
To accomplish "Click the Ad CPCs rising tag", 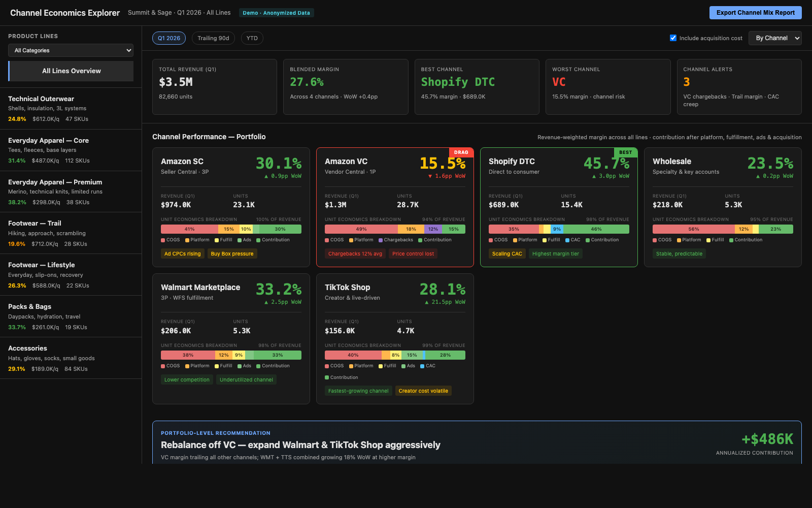I will 182,253.
